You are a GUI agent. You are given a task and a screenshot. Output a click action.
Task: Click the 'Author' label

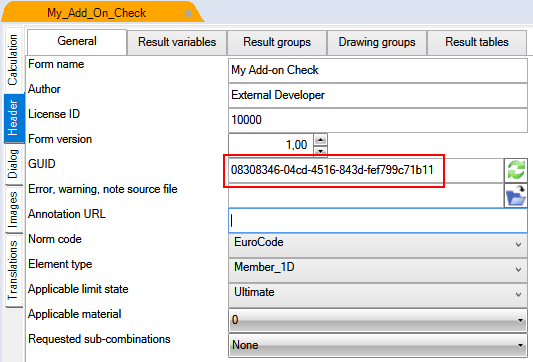(44, 89)
